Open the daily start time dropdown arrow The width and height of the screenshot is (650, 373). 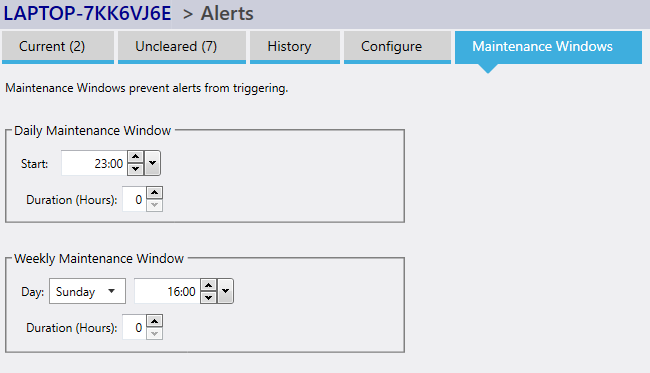pyautogui.click(x=153, y=163)
